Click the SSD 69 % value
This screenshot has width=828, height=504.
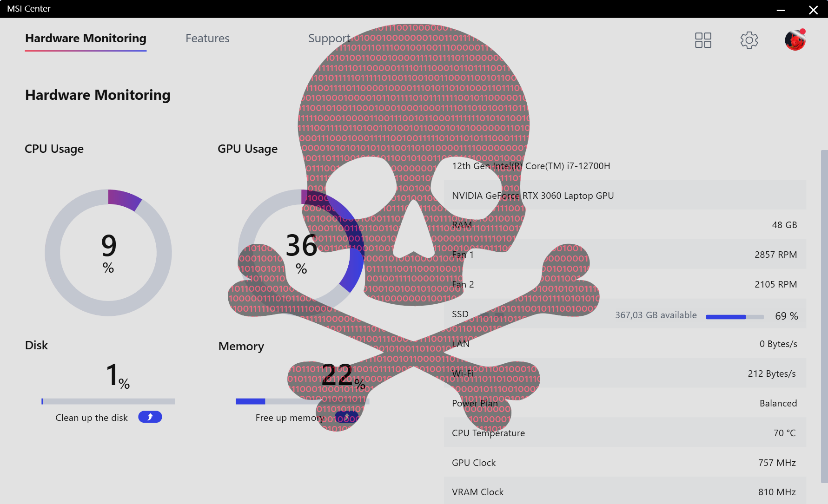click(x=787, y=316)
